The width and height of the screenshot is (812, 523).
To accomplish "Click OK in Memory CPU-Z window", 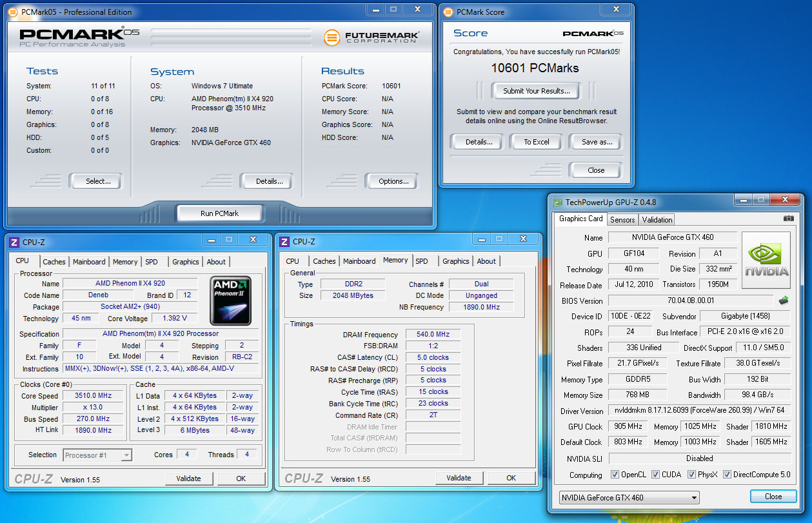I will (x=511, y=478).
